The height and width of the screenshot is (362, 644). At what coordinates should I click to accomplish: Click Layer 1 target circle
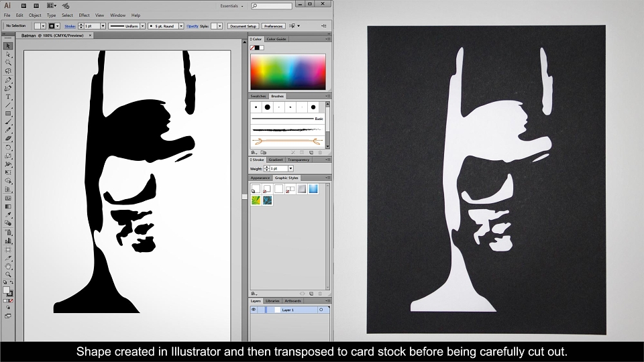(321, 310)
